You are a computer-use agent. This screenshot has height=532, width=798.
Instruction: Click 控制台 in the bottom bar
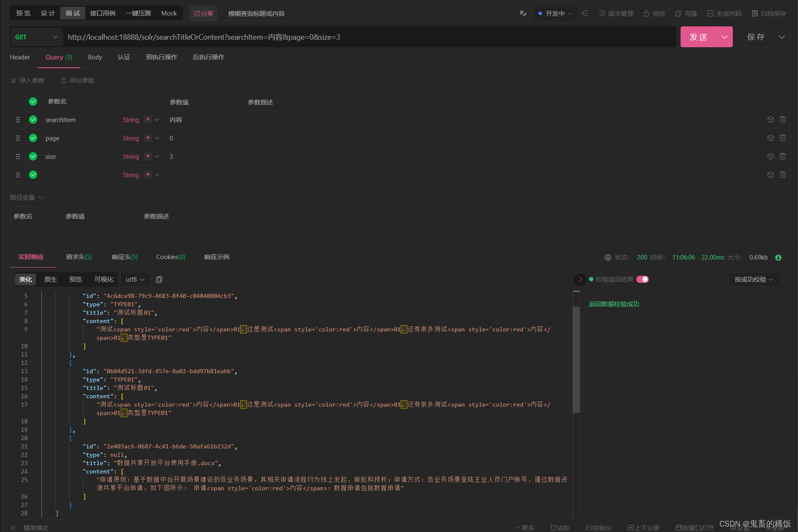[x=599, y=528]
